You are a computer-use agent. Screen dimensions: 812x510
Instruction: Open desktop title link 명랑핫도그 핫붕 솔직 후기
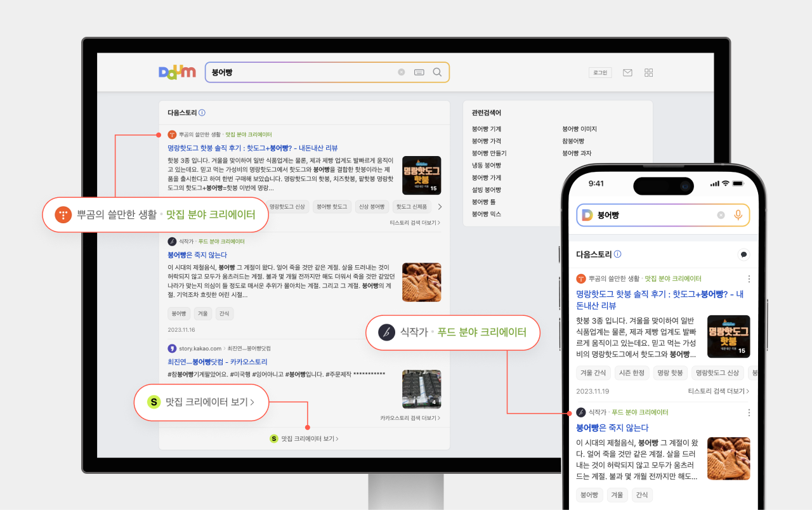[x=252, y=148]
